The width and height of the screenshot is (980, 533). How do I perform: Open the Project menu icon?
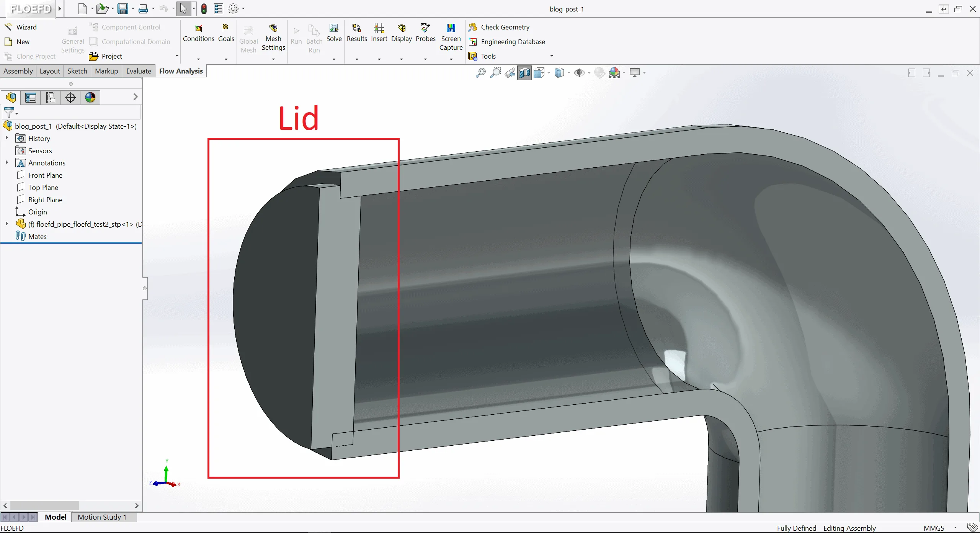[x=94, y=56]
